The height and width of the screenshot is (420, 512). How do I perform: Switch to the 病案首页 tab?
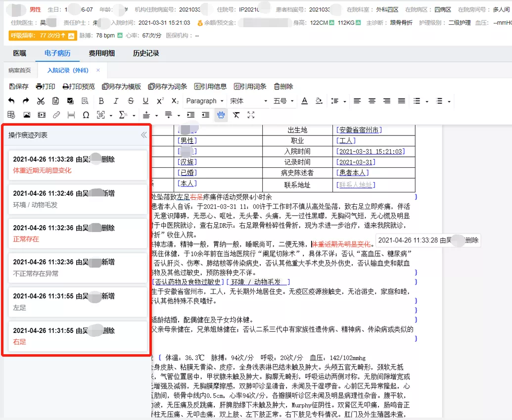coord(20,70)
